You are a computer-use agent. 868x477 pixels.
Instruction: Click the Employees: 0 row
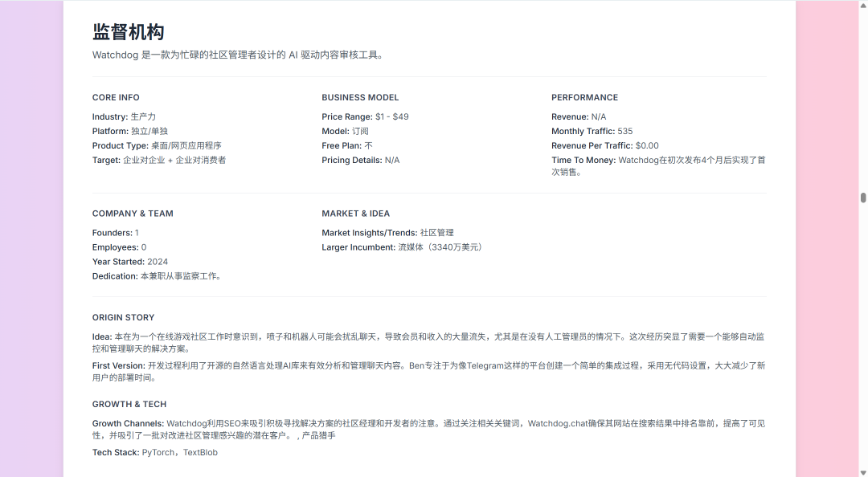coord(120,247)
